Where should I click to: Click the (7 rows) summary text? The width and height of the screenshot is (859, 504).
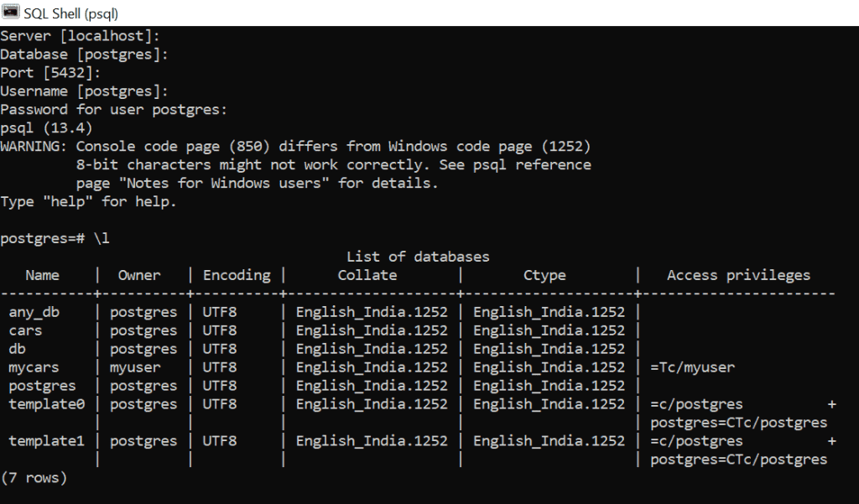(32, 478)
